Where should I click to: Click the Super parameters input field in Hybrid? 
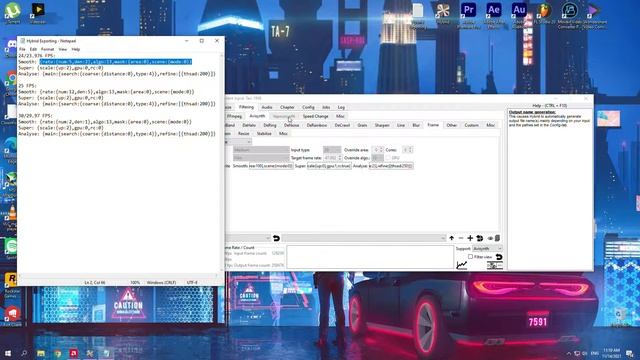[x=329, y=166]
